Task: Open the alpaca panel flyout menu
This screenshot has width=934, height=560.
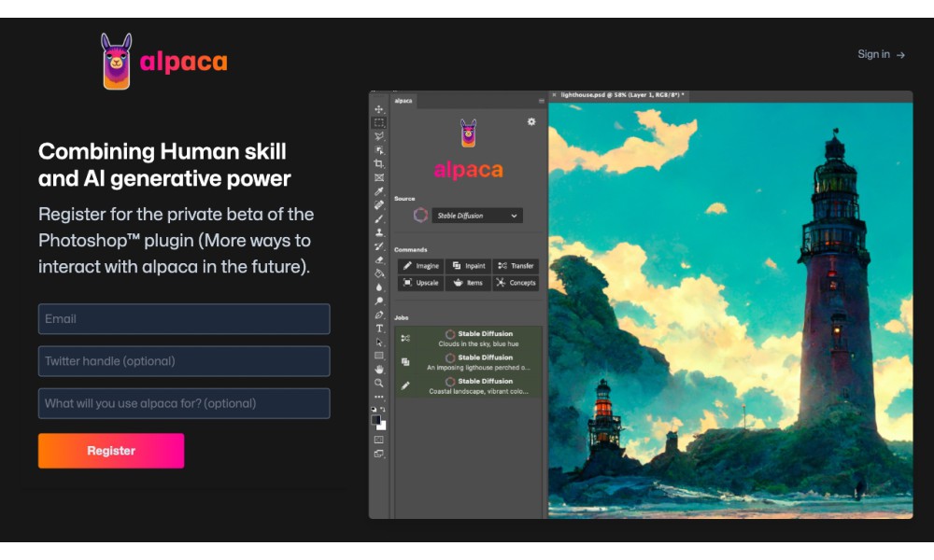Action: click(542, 101)
